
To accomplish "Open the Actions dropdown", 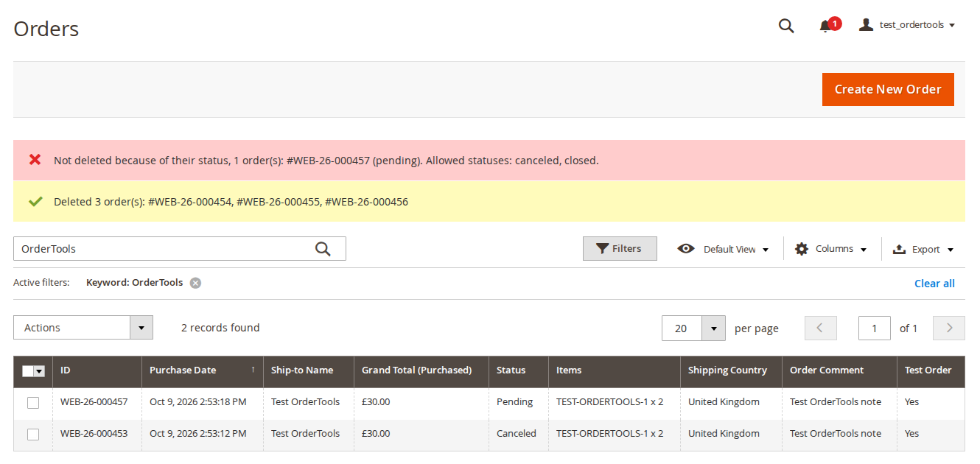I will point(83,328).
